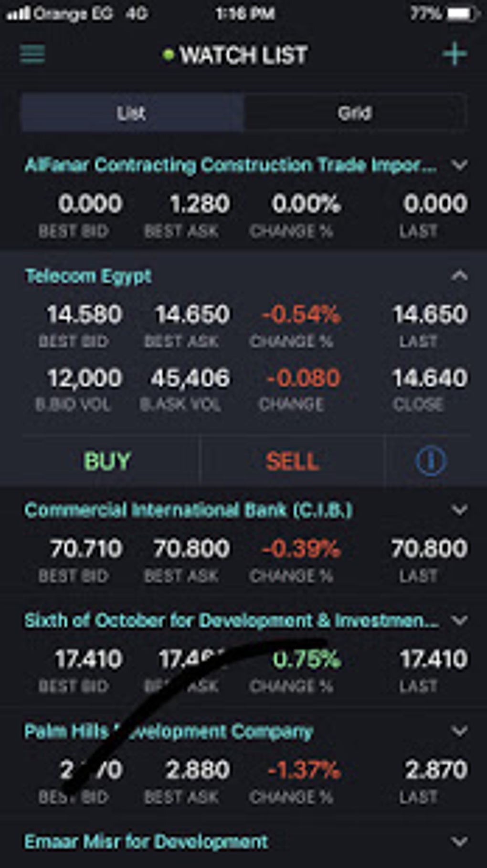Collapse the Telecom Egypt row
Viewport: 487px width, 868px height.
[459, 276]
